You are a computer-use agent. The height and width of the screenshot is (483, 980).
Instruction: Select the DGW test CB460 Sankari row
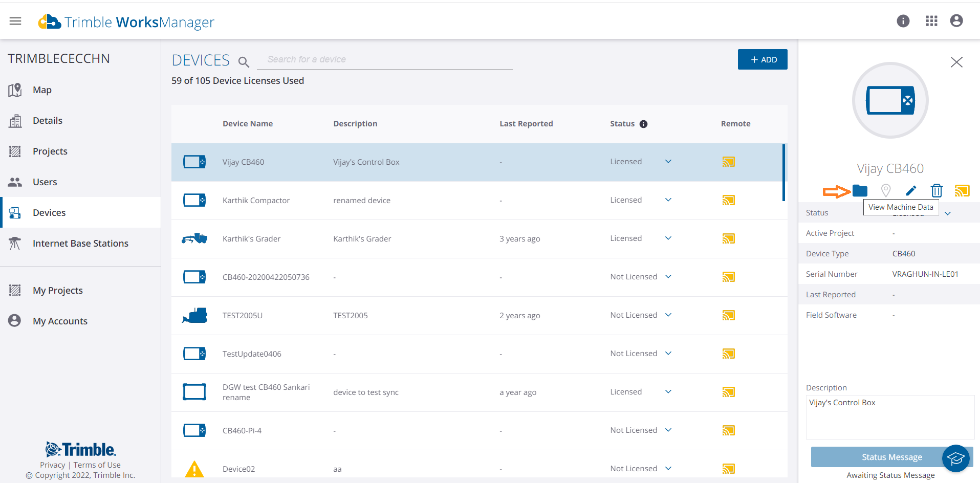coord(266,392)
